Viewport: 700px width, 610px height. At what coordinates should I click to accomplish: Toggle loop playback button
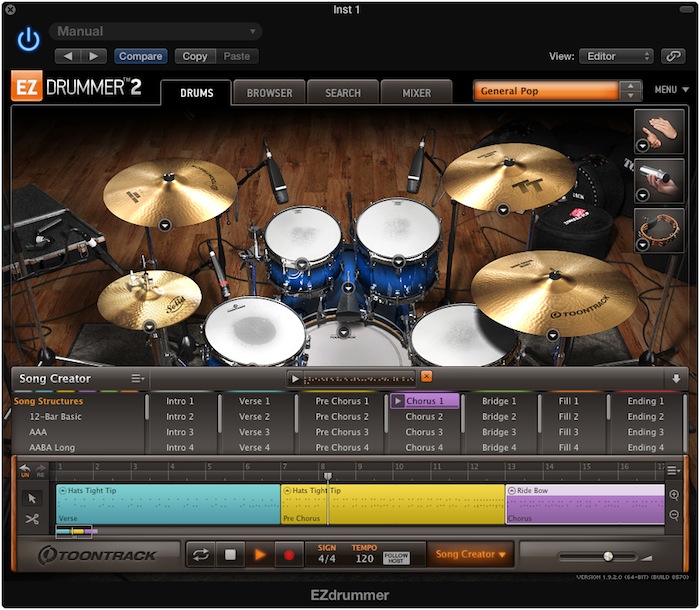[200, 555]
